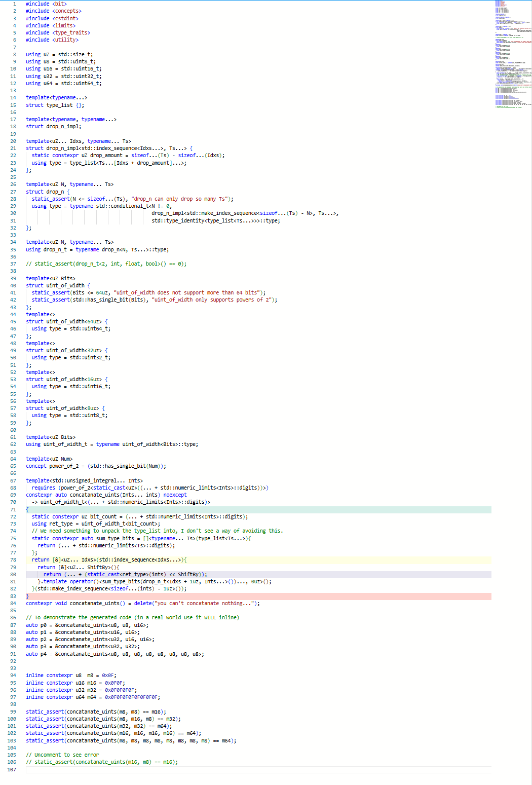Click 'static_assert(concatanate_uints(m32, m32) == m64);'

point(99,726)
